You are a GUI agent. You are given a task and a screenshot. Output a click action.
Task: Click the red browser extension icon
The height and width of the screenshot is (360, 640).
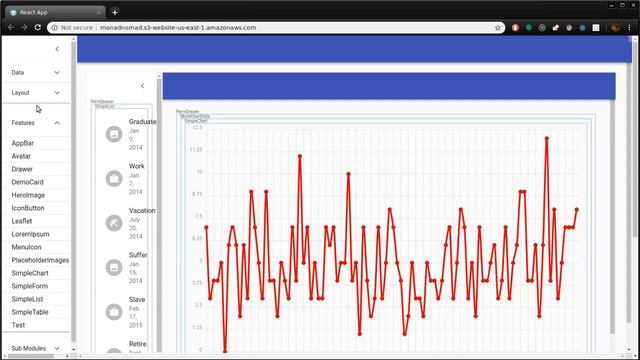coord(515,28)
